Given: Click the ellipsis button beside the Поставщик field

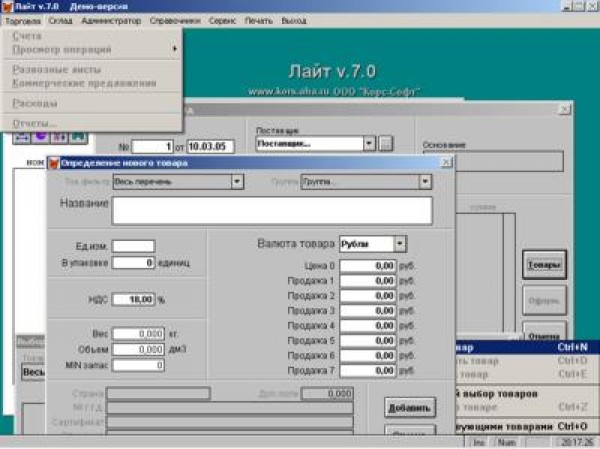Looking at the screenshot, I should point(385,144).
